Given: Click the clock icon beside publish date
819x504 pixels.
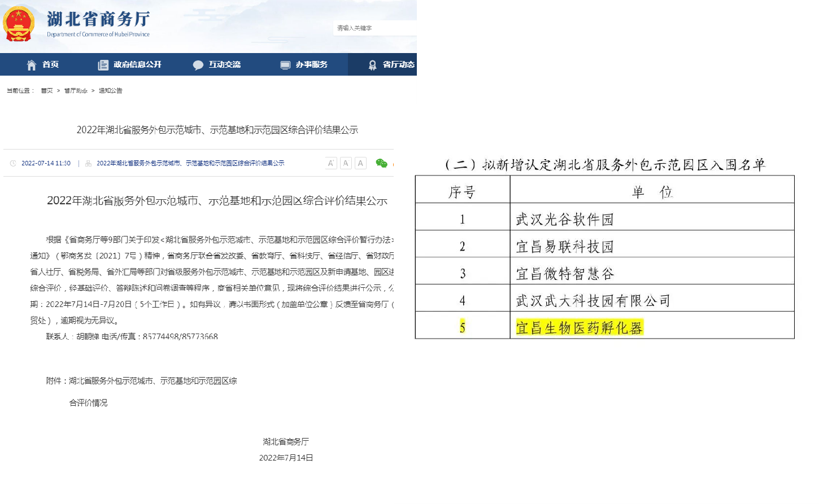Looking at the screenshot, I should [x=13, y=163].
